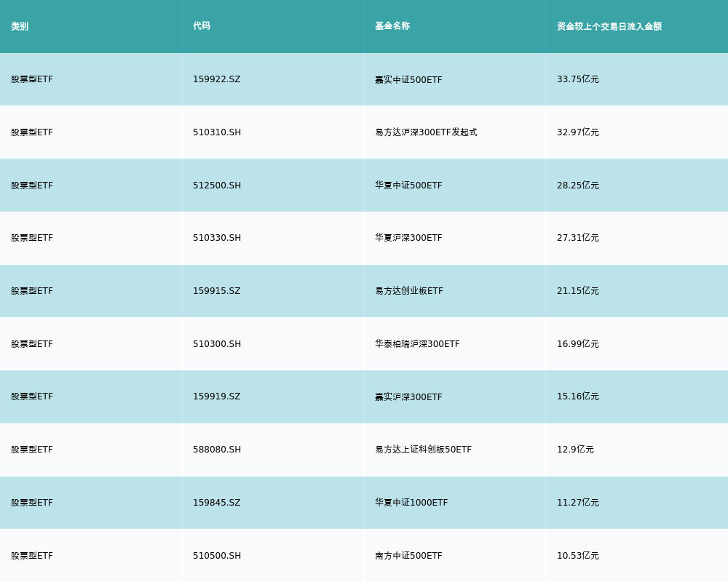Image resolution: width=728 pixels, height=582 pixels.
Task: Select fund 华夏沪深300ETF
Action: click(x=408, y=238)
